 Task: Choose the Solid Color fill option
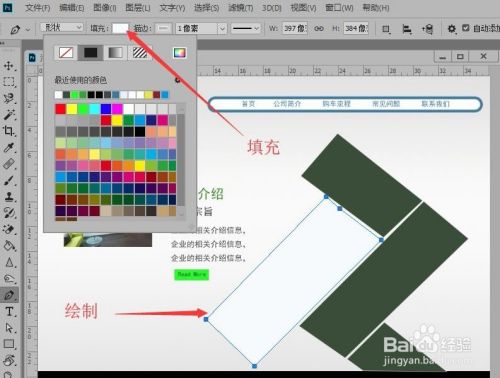(90, 53)
